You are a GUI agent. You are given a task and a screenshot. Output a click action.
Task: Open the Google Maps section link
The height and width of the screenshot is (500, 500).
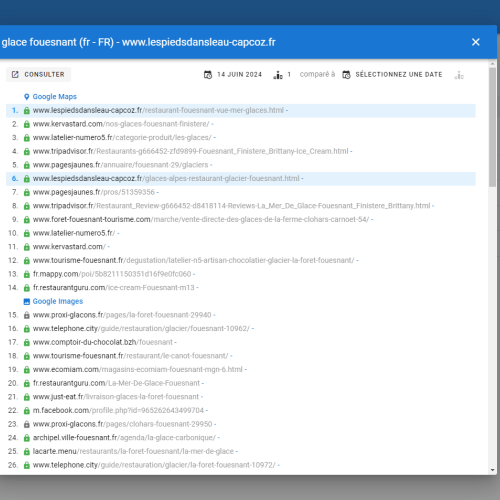55,97
